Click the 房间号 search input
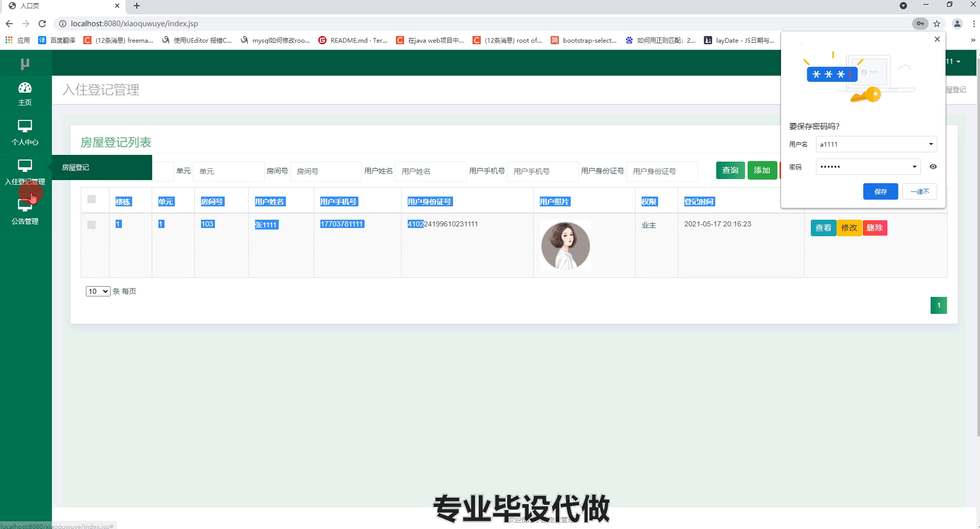Screen dimensions: 980x529 coord(326,171)
